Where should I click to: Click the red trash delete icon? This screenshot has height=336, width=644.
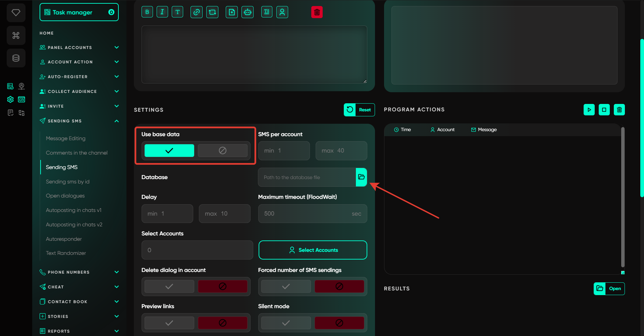pos(317,12)
